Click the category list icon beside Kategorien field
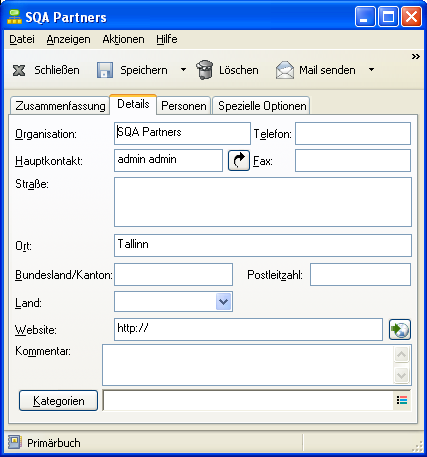Image resolution: width=427 pixels, height=457 pixels. point(402,400)
